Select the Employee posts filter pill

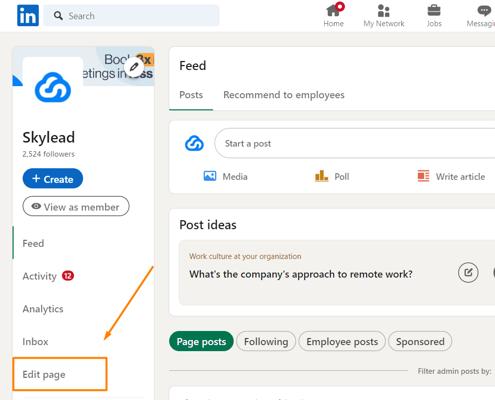click(342, 341)
